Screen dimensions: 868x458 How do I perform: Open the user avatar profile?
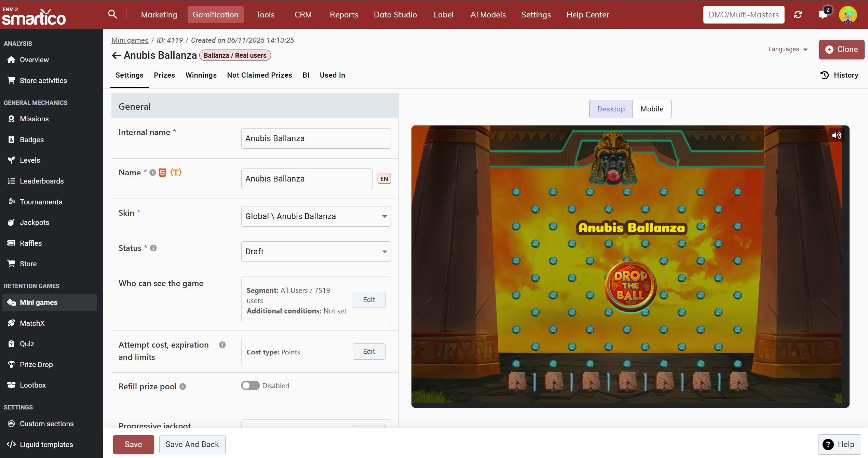(x=848, y=15)
